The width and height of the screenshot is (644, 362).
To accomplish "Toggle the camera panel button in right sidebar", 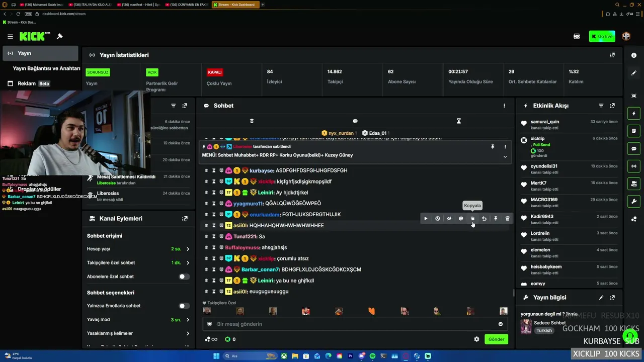I will pos(634,184).
